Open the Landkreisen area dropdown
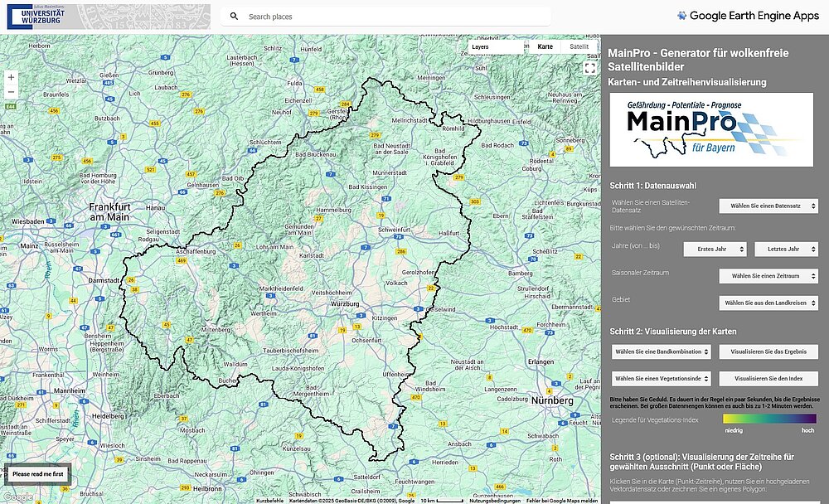 click(x=768, y=303)
